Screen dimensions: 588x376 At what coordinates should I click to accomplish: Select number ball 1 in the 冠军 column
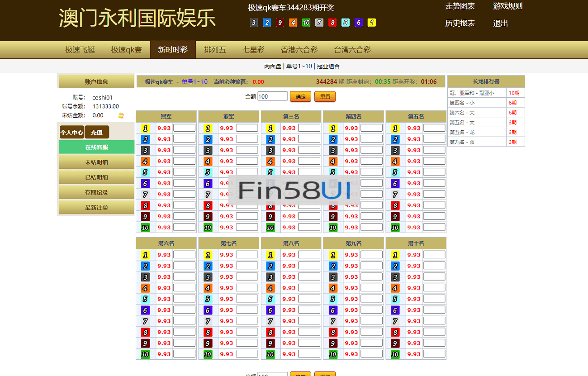pyautogui.click(x=145, y=128)
